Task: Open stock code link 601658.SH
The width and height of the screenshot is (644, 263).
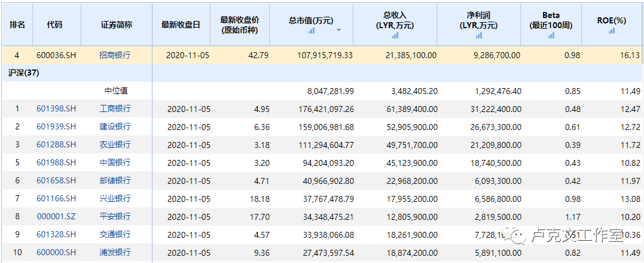Action: (56, 180)
